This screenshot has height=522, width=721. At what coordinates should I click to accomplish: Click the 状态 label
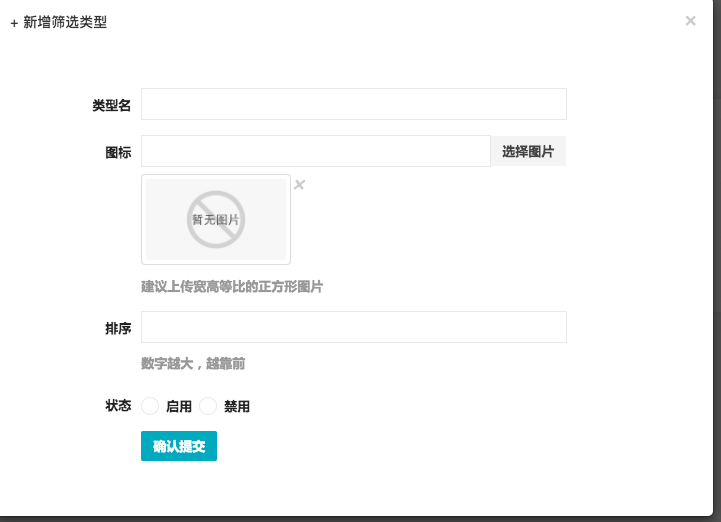[118, 406]
